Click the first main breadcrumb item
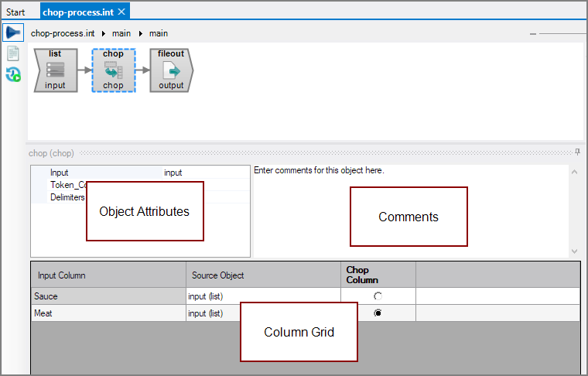Image resolution: width=588 pixels, height=376 pixels. click(x=121, y=33)
